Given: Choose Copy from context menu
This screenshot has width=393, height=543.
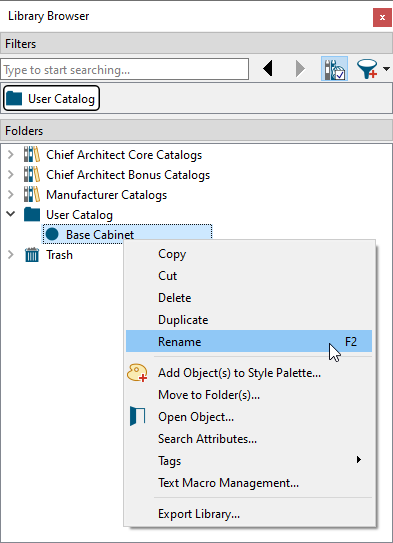Looking at the screenshot, I should (x=249, y=254).
